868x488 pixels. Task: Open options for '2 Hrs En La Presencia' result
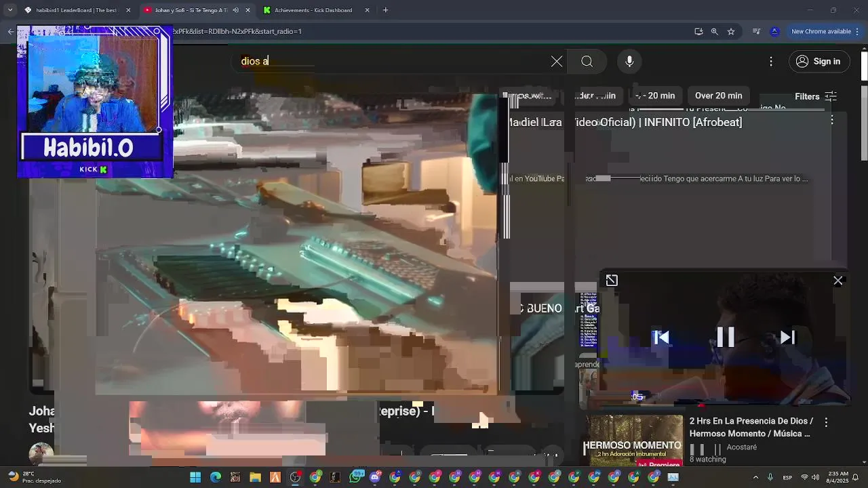pos(826,422)
